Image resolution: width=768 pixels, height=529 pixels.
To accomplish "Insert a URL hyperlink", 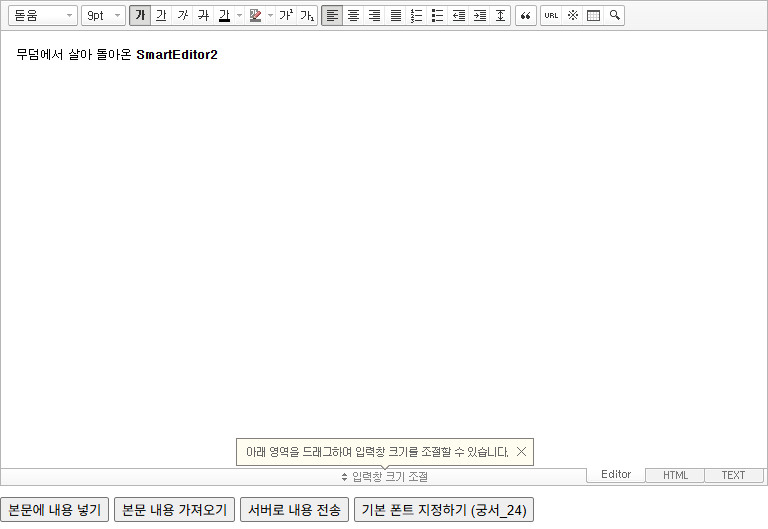I will 551,16.
